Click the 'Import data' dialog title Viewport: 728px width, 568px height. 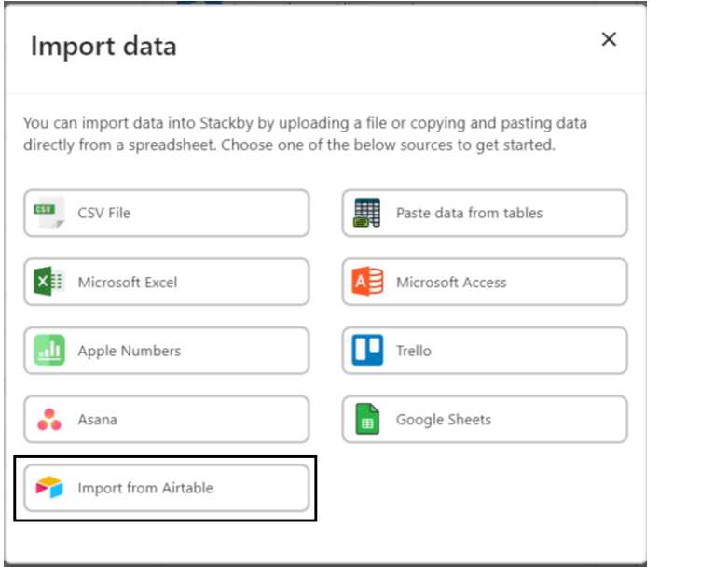tap(103, 46)
